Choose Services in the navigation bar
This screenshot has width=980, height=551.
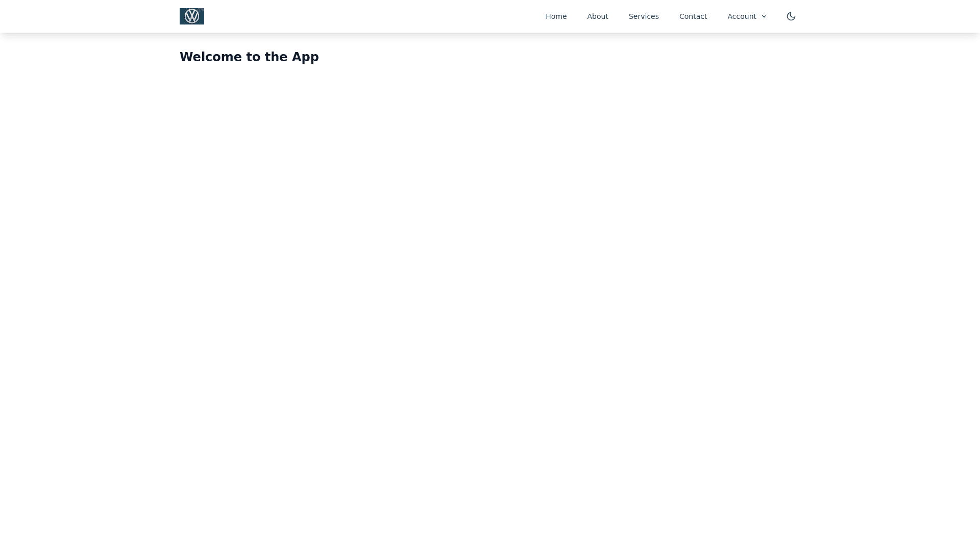[x=644, y=16]
